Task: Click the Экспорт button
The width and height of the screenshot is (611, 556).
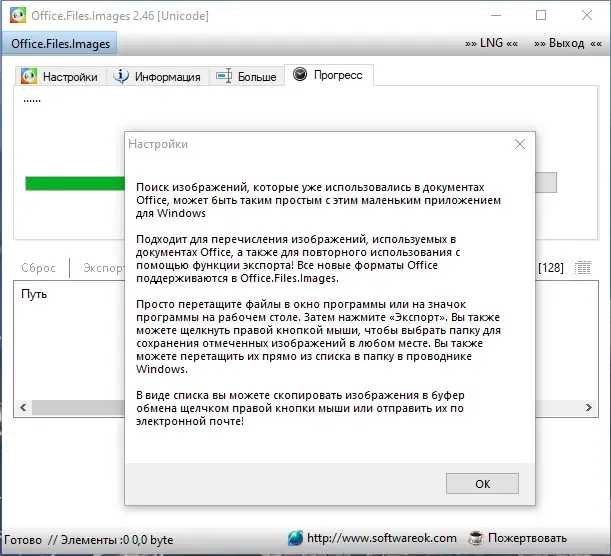Action: [104, 268]
